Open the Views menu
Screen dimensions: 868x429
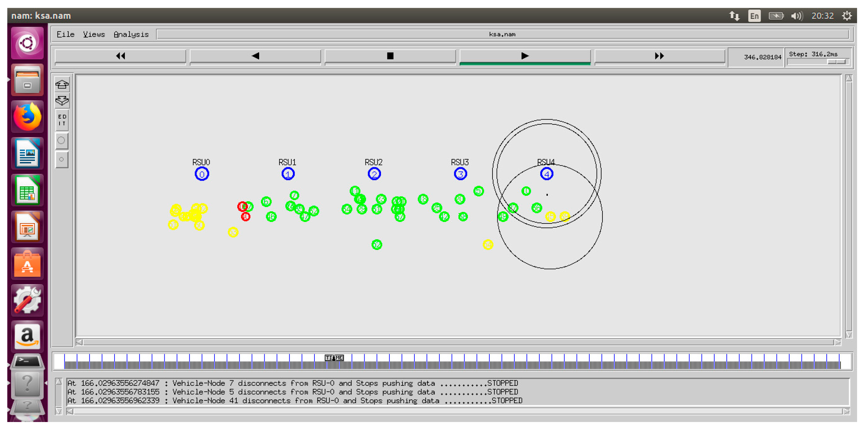[x=94, y=34]
